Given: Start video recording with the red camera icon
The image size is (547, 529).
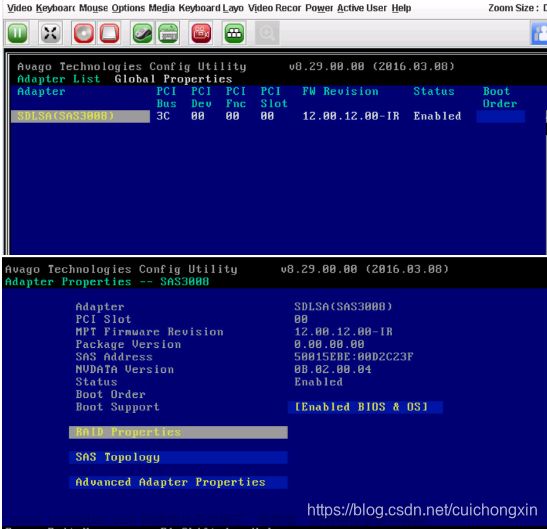Looking at the screenshot, I should click(202, 33).
